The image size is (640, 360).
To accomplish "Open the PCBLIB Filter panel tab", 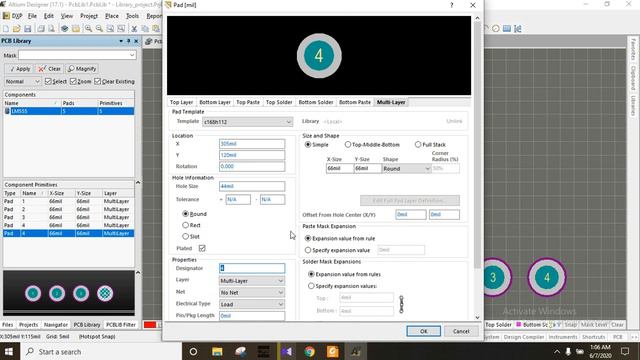I will (x=121, y=325).
